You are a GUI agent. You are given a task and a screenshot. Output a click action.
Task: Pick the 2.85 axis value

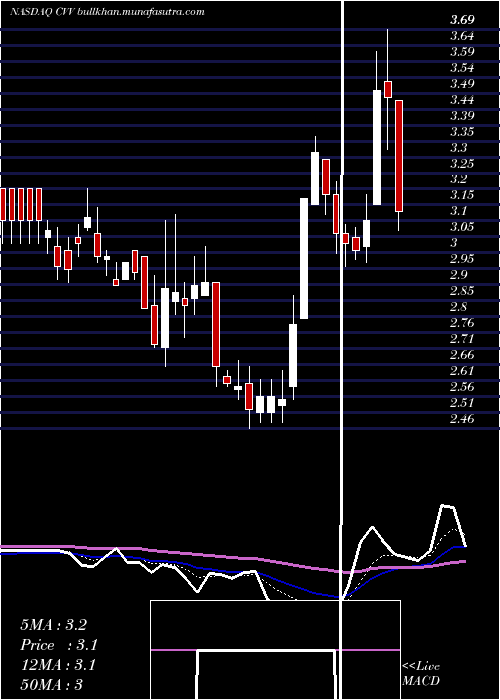(462, 291)
